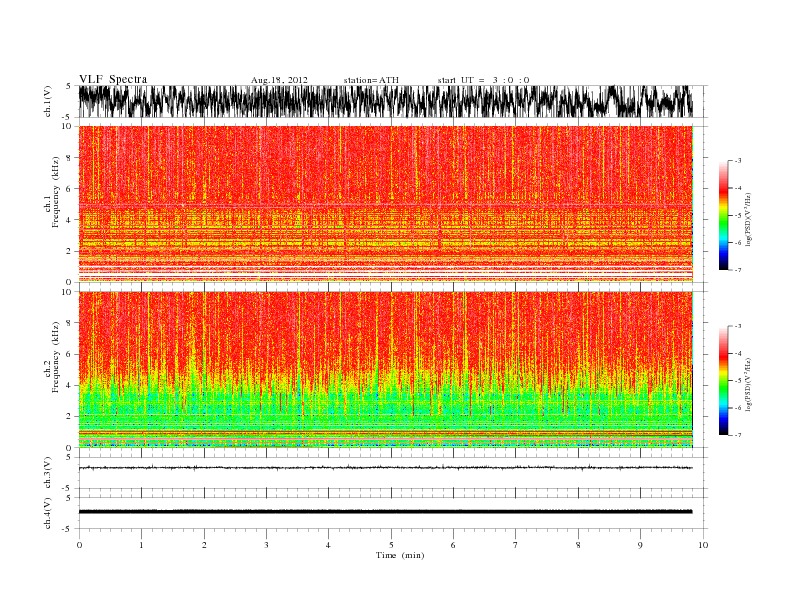Viewport: 792px width, 612px height.
Task: Click the ch.1 spectrogram panel
Action: [x=385, y=203]
